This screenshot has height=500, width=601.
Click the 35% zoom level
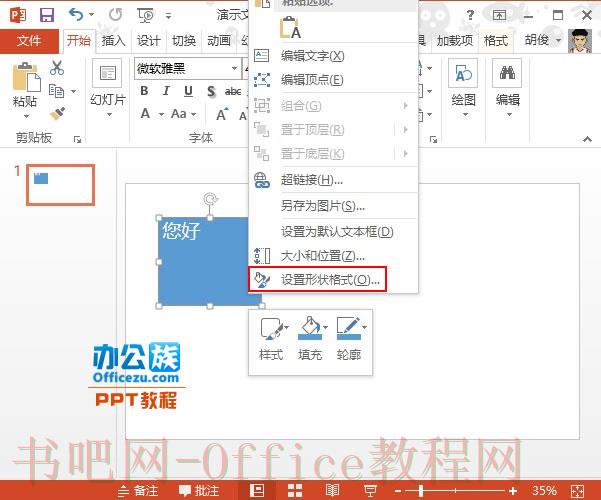click(544, 490)
